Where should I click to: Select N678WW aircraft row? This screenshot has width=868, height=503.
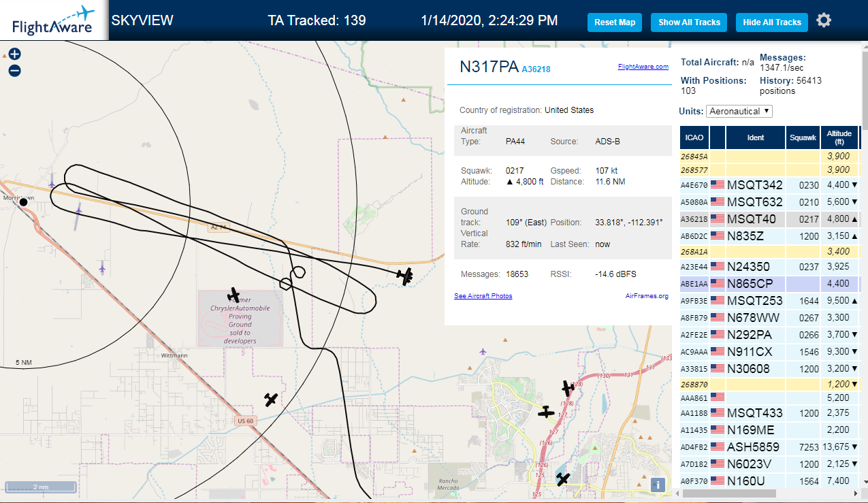click(x=769, y=318)
